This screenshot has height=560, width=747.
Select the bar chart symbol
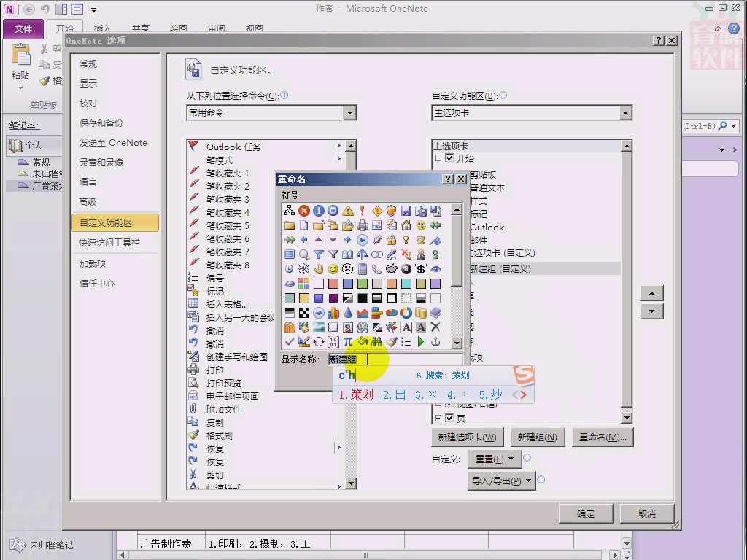333,313
